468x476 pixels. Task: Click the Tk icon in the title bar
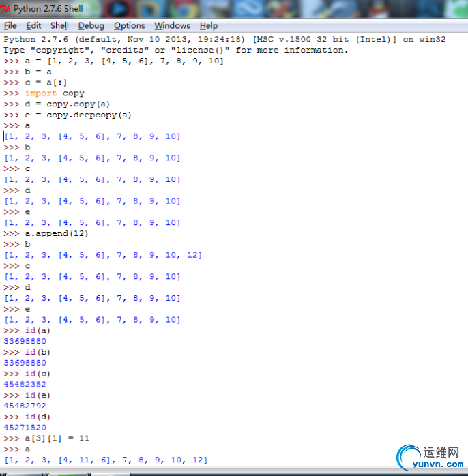5,9
